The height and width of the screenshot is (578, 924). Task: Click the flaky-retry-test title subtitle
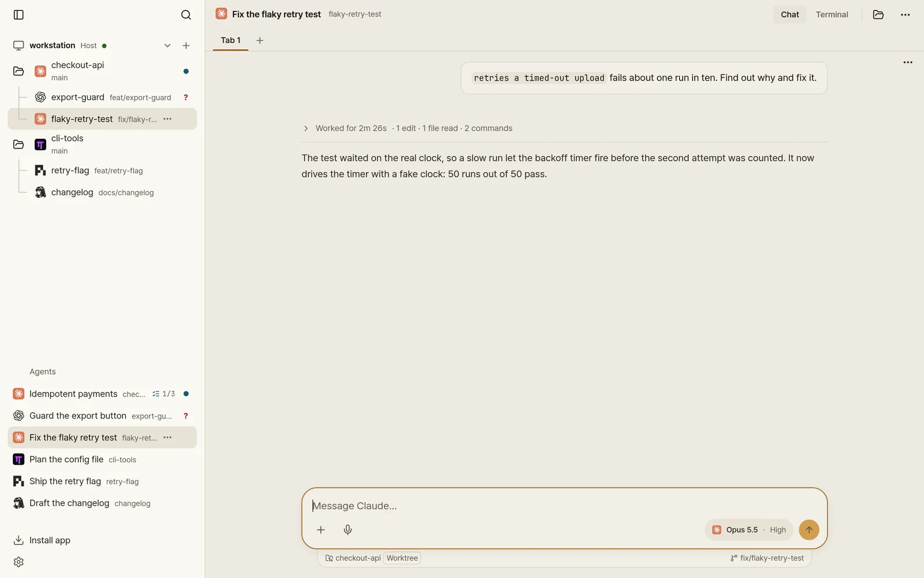[x=355, y=14]
